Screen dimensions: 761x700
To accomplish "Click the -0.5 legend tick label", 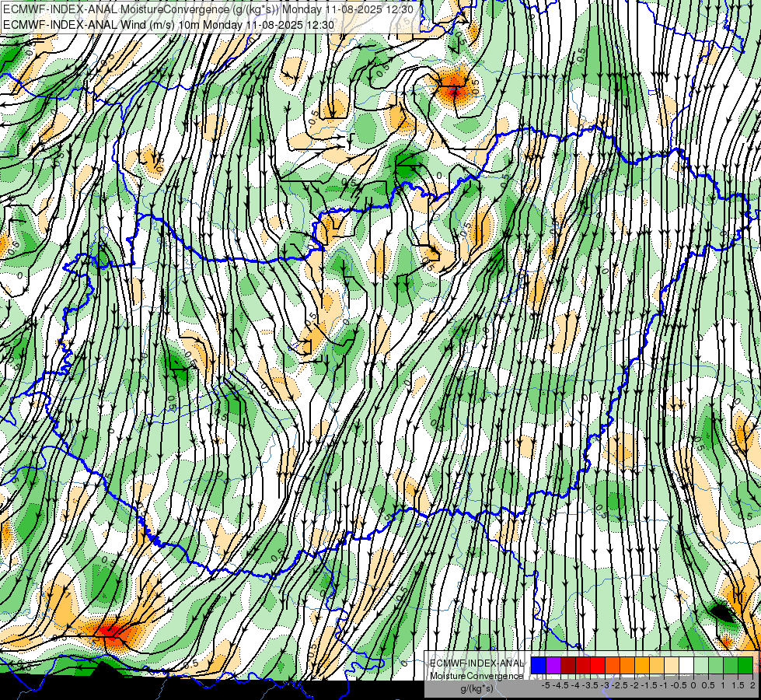I will pyautogui.click(x=679, y=685).
